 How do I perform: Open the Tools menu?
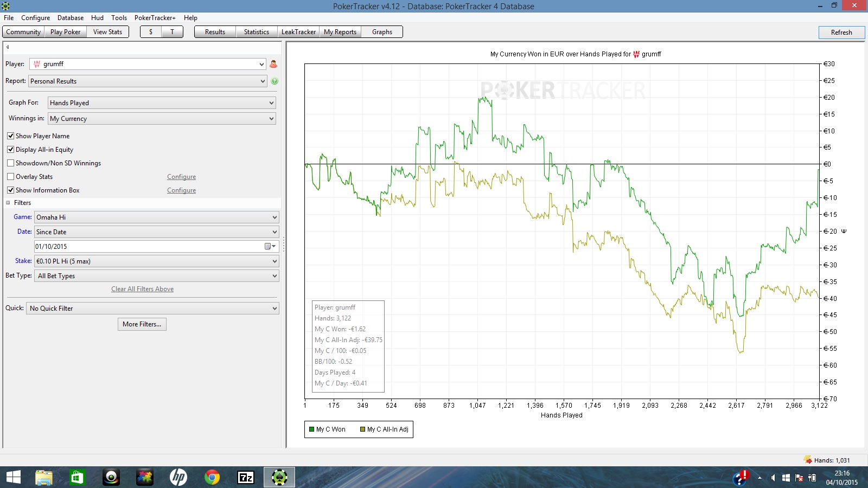point(119,18)
